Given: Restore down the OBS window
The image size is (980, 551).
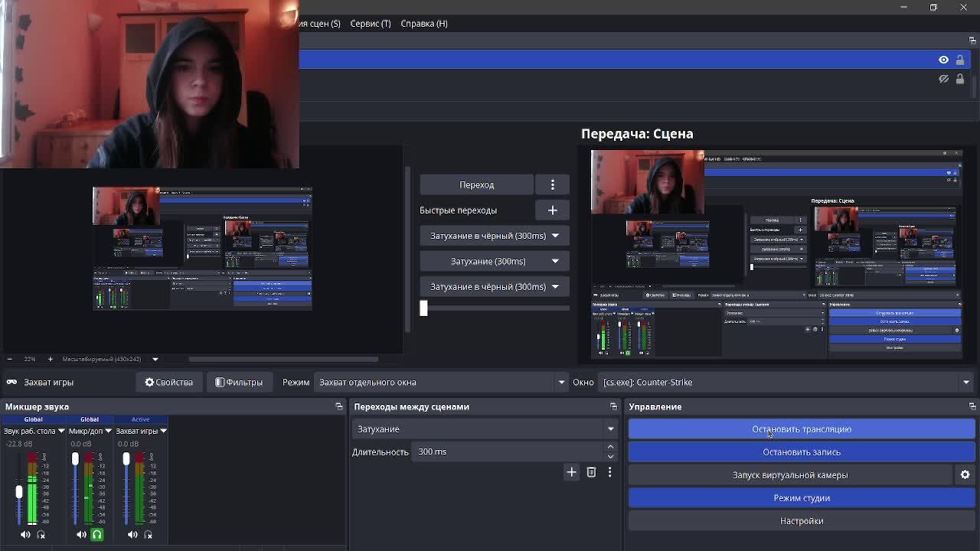Looking at the screenshot, I should 933,8.
